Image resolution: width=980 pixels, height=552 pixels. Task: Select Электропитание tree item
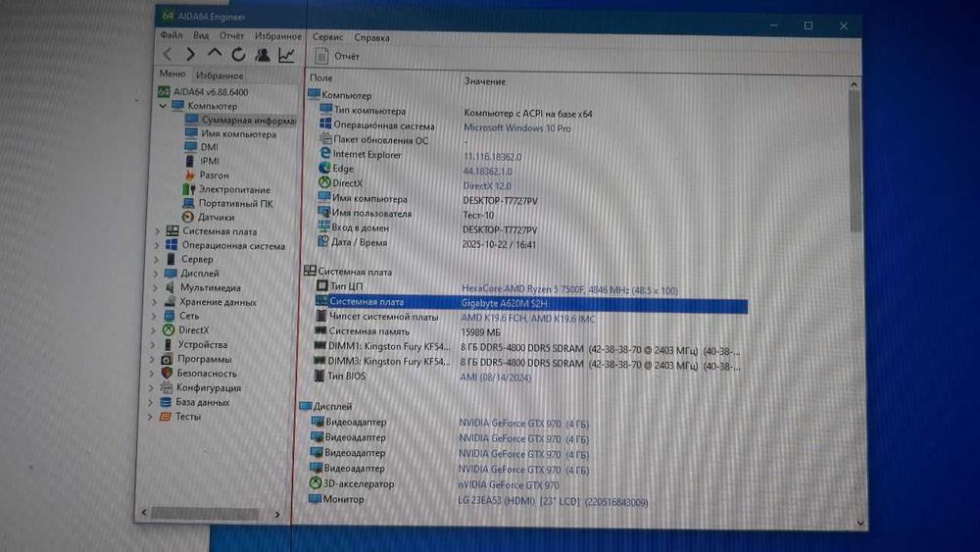(234, 189)
